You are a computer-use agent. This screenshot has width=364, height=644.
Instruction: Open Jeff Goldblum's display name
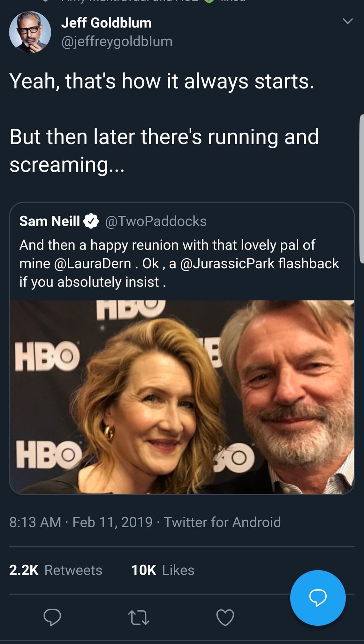pyautogui.click(x=106, y=23)
